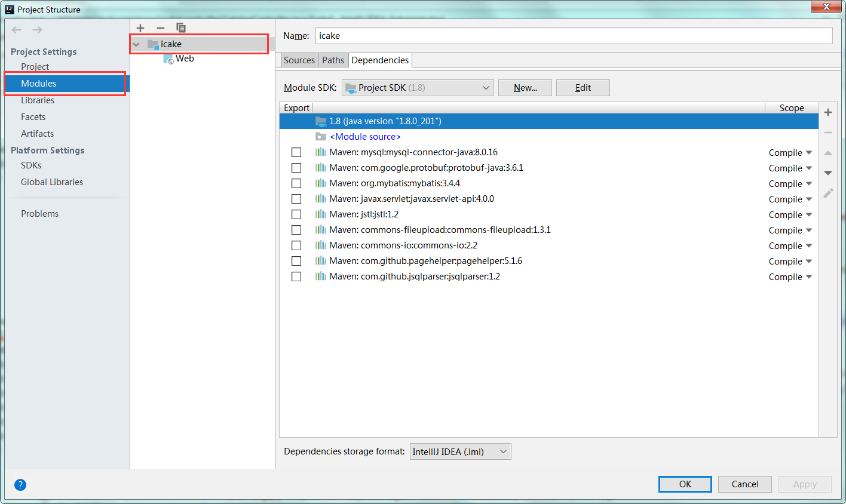Remove the dependency with the minus icon
The width and height of the screenshot is (846, 504).
click(828, 133)
